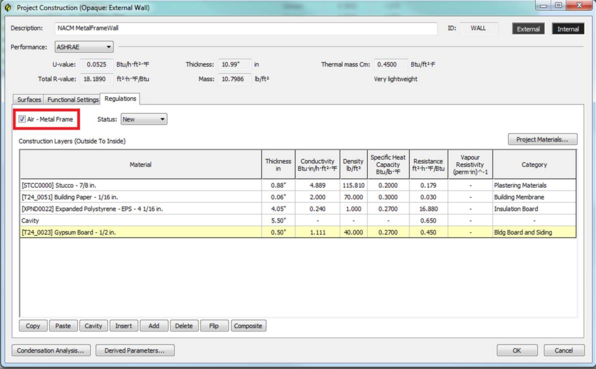Click the Paste button
Viewport: 596px width, 369px height.
63,326
